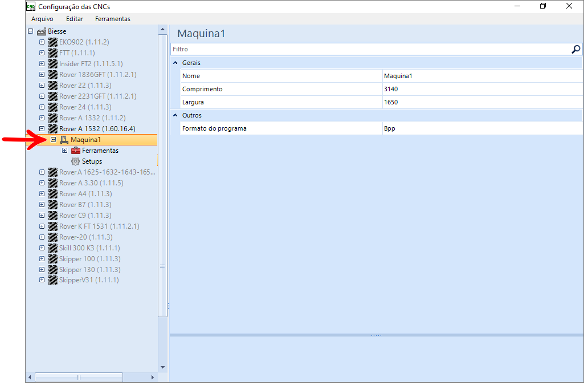
Task: Open the Ferramentas menu
Action: pos(112,19)
